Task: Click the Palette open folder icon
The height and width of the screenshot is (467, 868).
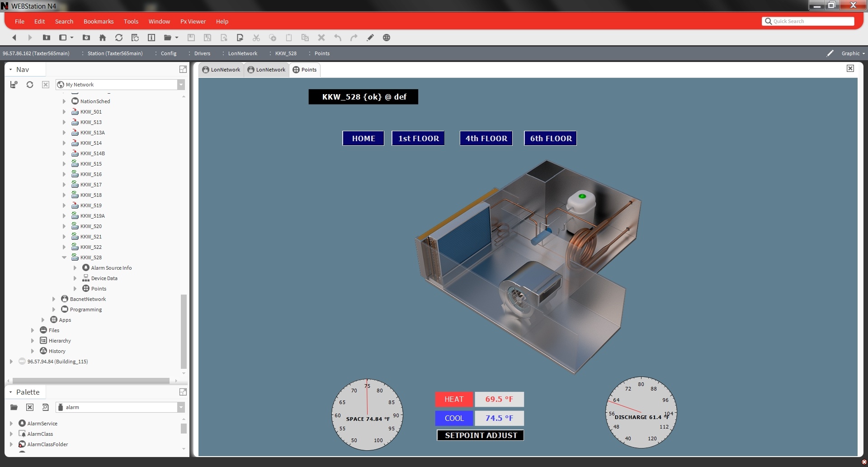Action: pyautogui.click(x=14, y=407)
